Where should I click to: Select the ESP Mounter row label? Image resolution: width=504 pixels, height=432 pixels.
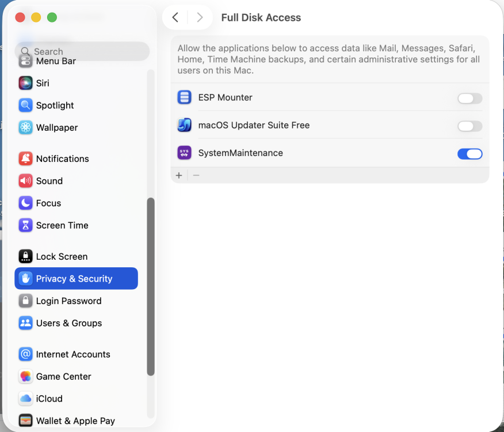226,97
